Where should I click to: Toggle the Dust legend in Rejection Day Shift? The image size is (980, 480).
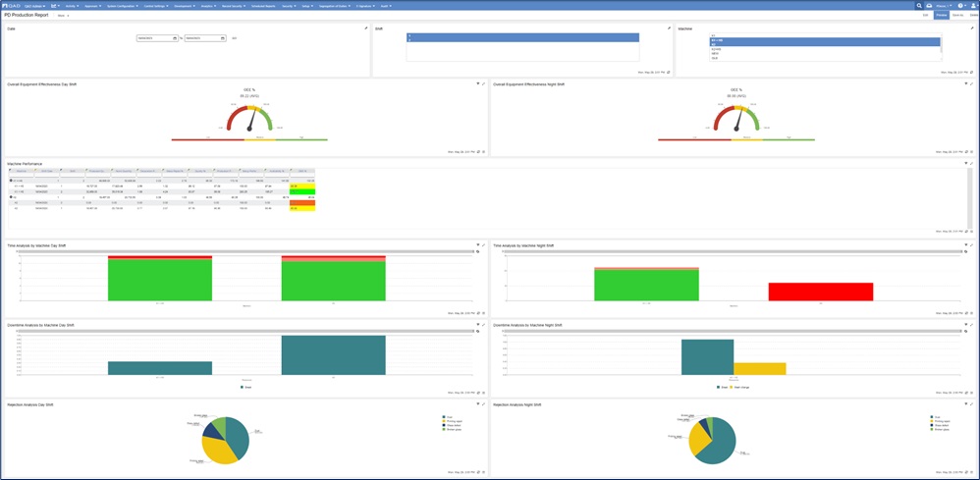coord(446,417)
